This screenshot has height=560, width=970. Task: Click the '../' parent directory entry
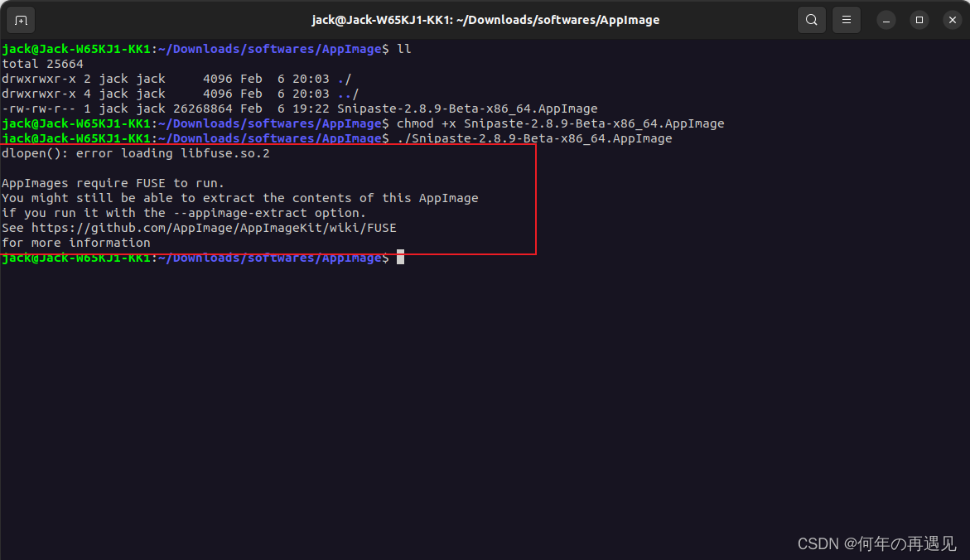tap(348, 94)
